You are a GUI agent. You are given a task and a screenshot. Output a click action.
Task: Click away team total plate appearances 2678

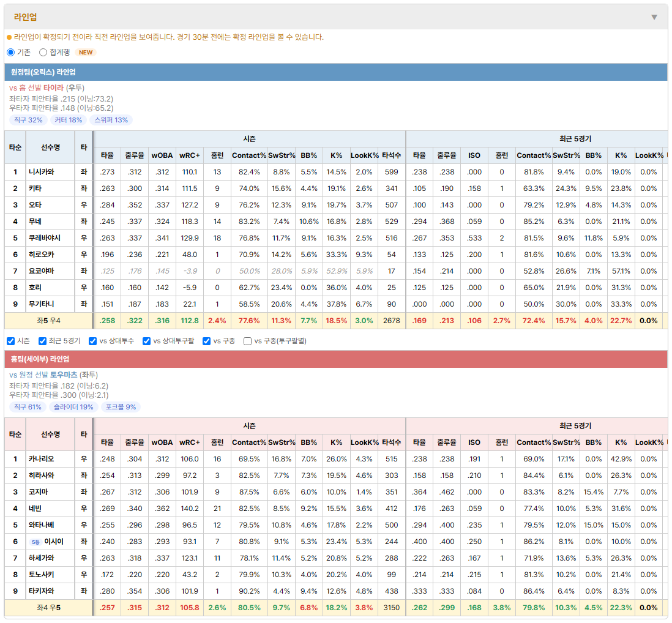[x=392, y=321]
